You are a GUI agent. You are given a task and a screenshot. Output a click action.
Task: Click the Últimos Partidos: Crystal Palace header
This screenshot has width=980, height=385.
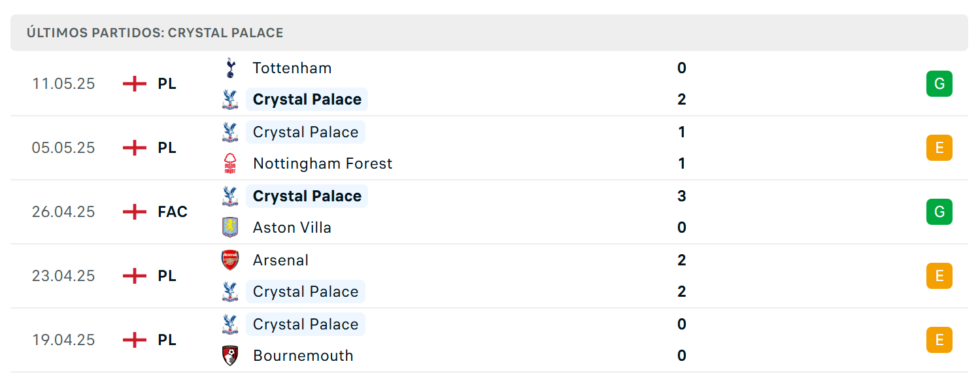(x=155, y=33)
